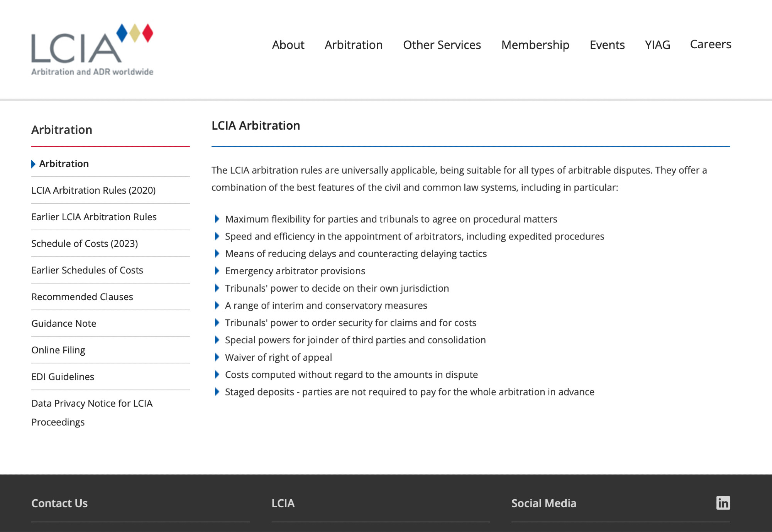The height and width of the screenshot is (532, 772).
Task: Open the Other Services menu
Action: pyautogui.click(x=442, y=45)
